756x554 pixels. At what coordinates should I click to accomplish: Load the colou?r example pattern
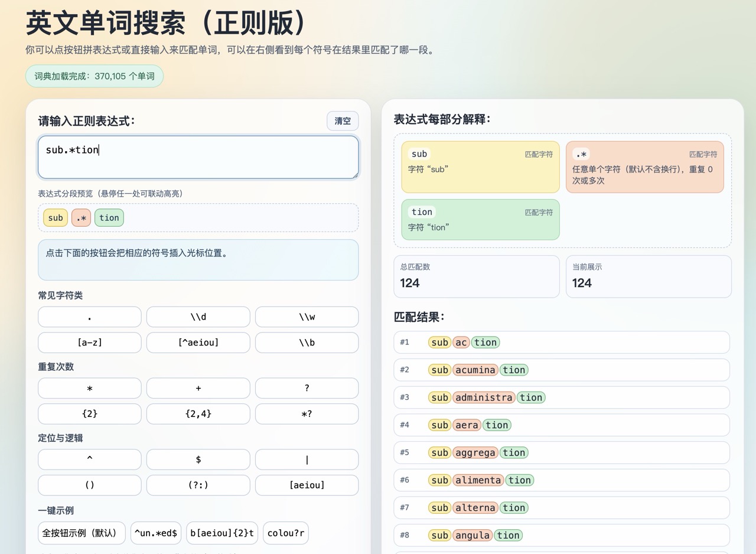(x=286, y=533)
